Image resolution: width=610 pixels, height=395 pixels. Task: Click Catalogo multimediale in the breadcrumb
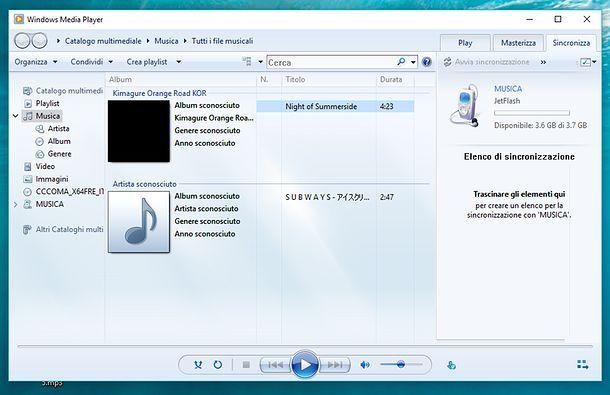(x=103, y=41)
